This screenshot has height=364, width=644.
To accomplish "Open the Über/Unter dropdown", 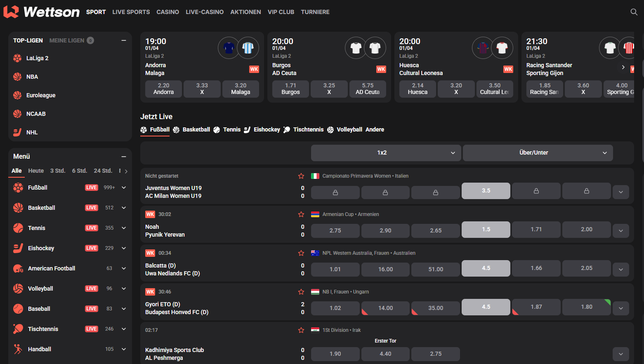I will [x=537, y=153].
